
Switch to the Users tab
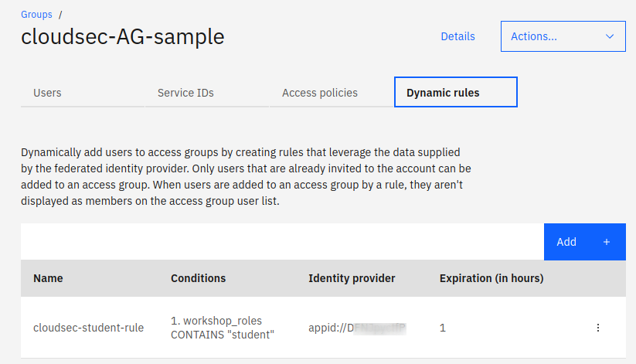[x=83, y=93]
